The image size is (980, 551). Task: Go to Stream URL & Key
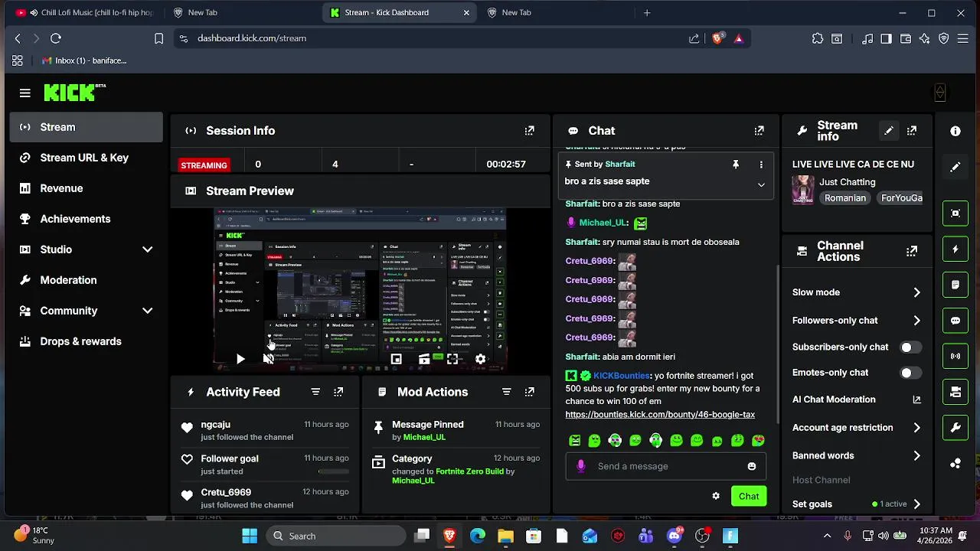87,158
